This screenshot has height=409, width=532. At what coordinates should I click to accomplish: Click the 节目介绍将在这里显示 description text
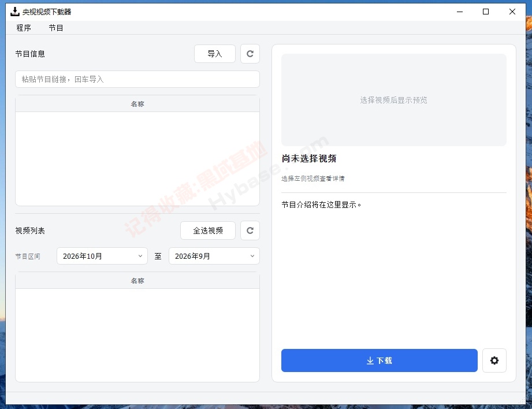pyautogui.click(x=321, y=204)
